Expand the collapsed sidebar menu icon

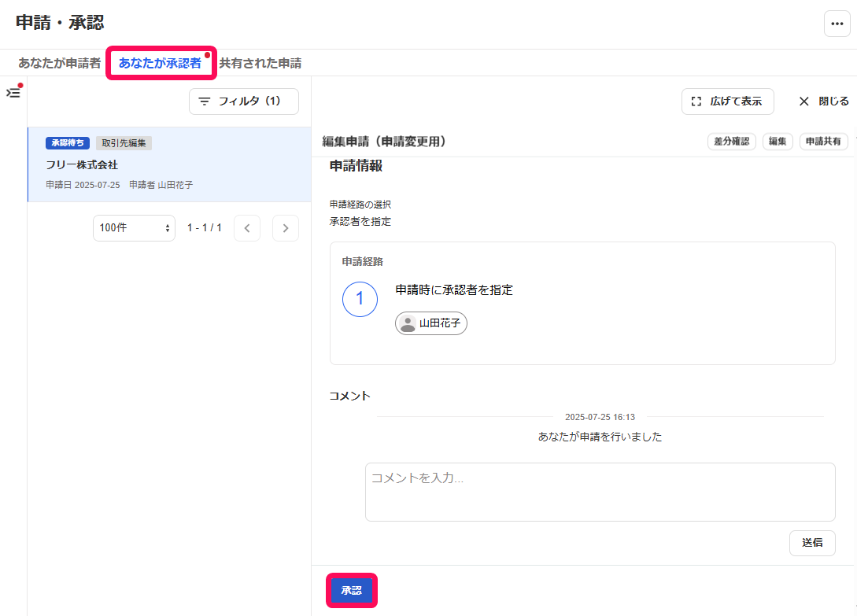coord(13,92)
